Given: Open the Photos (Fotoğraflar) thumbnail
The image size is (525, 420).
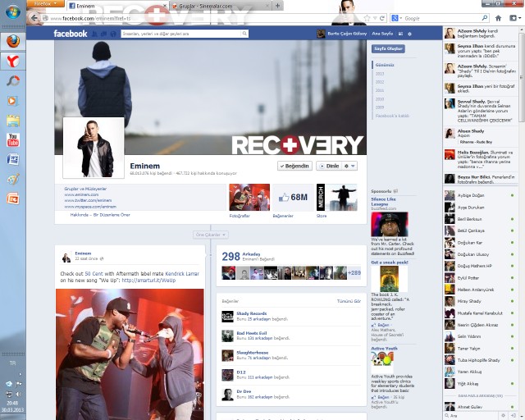Looking at the screenshot, I should pyautogui.click(x=249, y=197).
